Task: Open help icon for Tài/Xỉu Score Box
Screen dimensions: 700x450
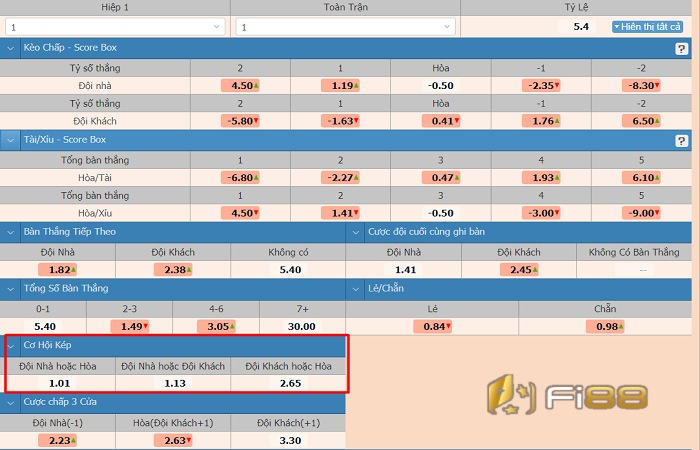Action: pyautogui.click(x=681, y=141)
